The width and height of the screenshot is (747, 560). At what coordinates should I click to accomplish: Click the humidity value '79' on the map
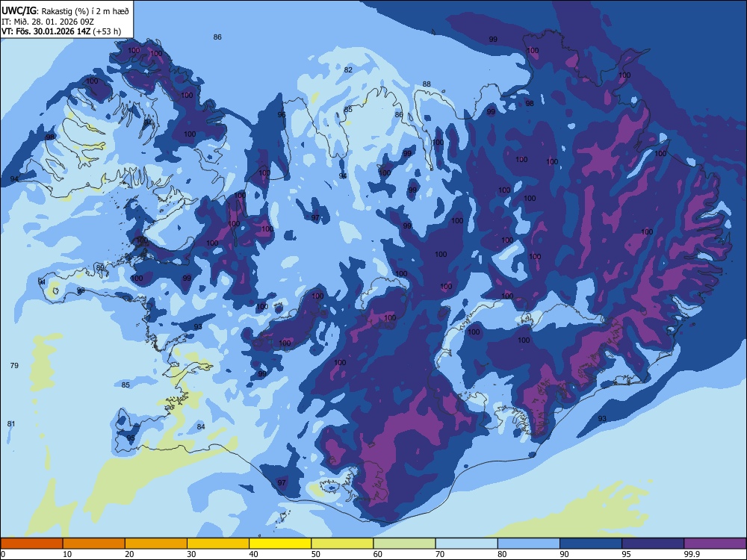tap(14, 365)
